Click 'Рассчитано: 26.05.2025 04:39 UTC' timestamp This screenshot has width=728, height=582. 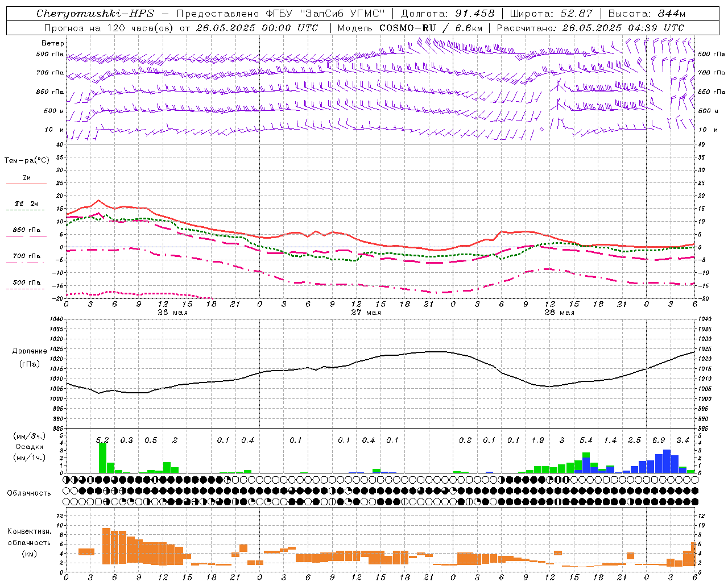(x=590, y=28)
